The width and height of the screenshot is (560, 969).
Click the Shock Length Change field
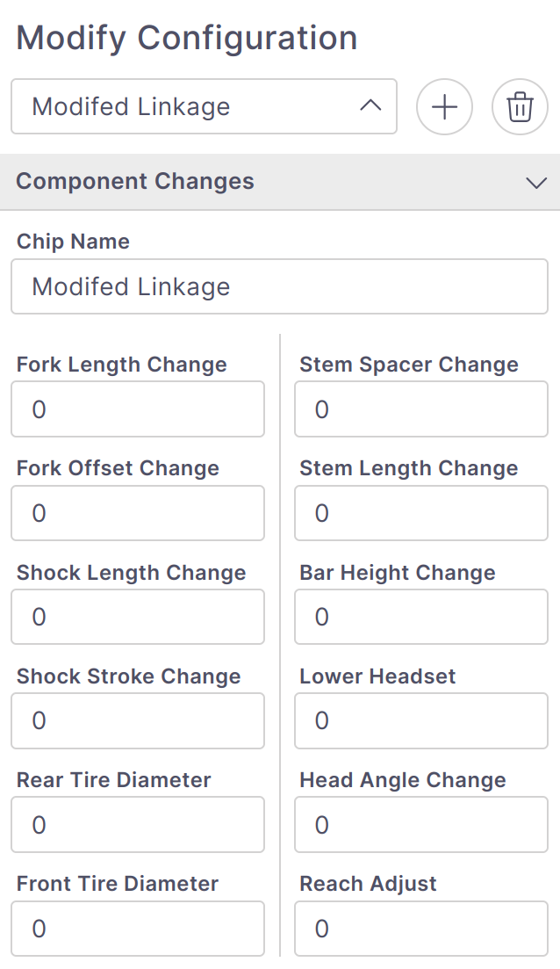point(138,617)
